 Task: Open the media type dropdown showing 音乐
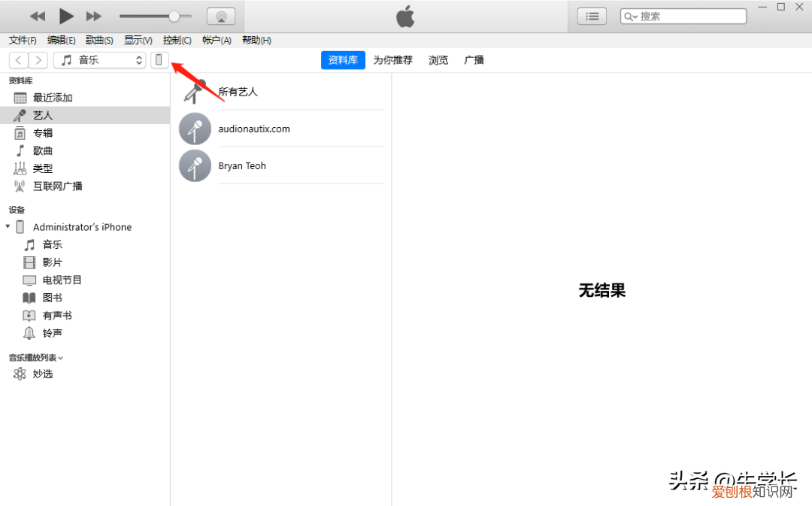coord(99,59)
